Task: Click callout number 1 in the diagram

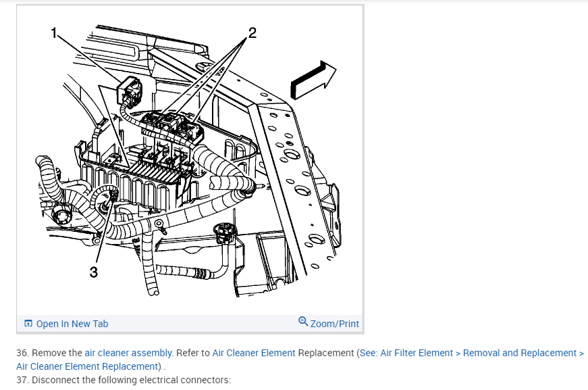Action: pyautogui.click(x=53, y=33)
